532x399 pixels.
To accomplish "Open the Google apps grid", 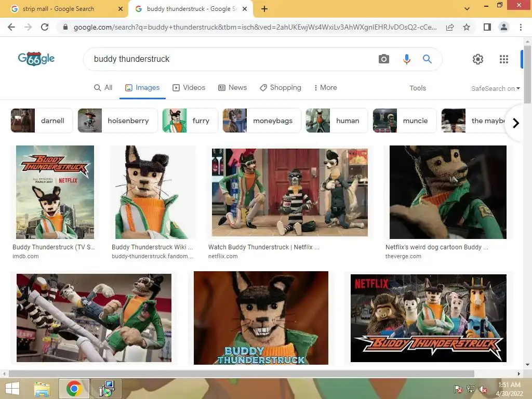I will pyautogui.click(x=504, y=59).
